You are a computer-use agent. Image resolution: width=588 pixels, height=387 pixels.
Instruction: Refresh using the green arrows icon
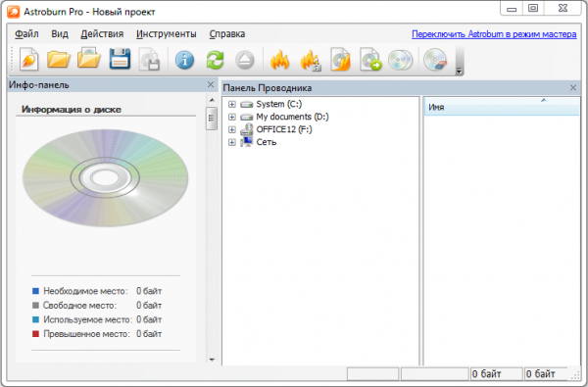[215, 60]
